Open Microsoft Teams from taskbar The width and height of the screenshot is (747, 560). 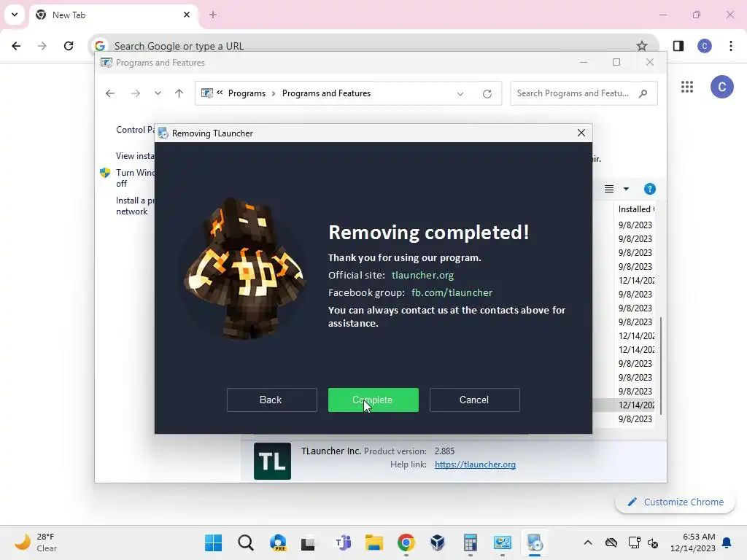click(x=343, y=542)
